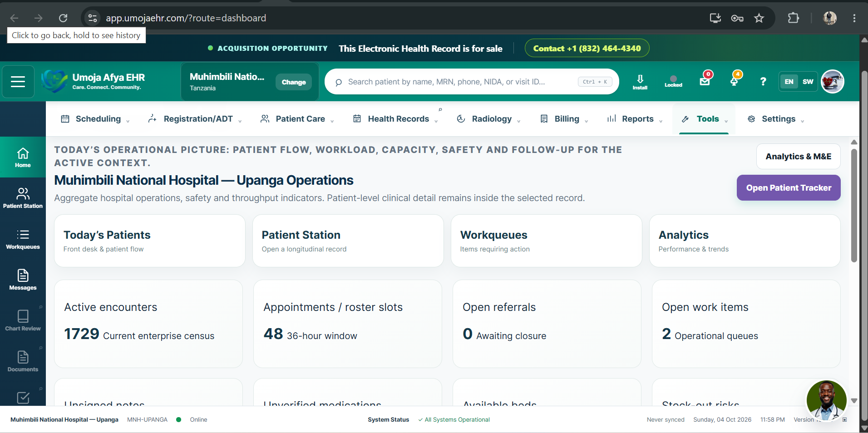Open the mail inbox icon

[705, 81]
